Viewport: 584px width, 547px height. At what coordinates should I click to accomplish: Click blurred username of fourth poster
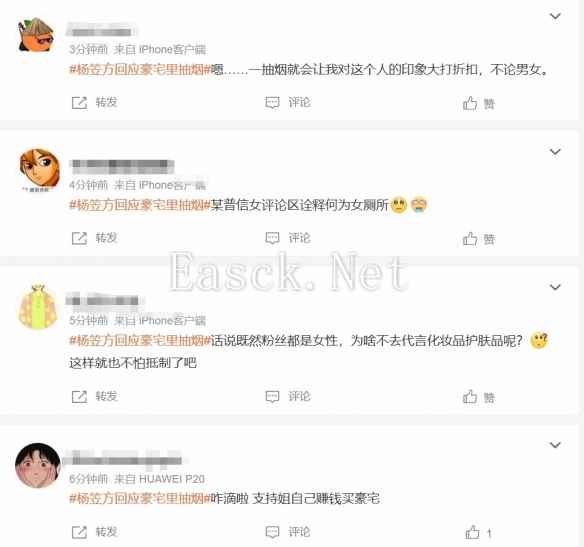pos(124,461)
